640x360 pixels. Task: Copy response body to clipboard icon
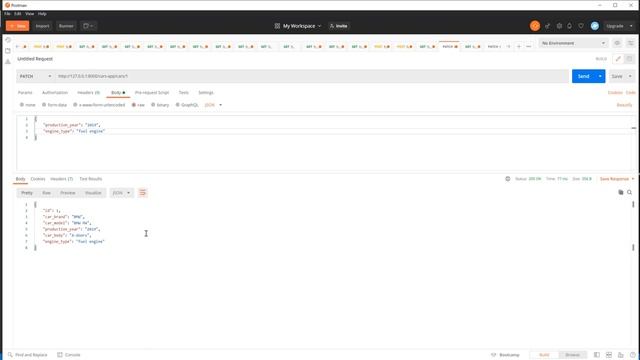coord(620,192)
